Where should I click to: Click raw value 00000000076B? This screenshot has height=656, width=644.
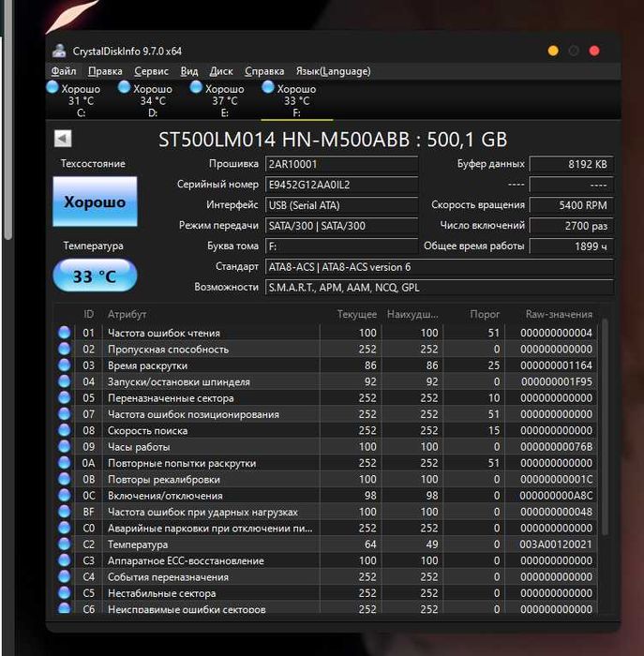pos(556,447)
